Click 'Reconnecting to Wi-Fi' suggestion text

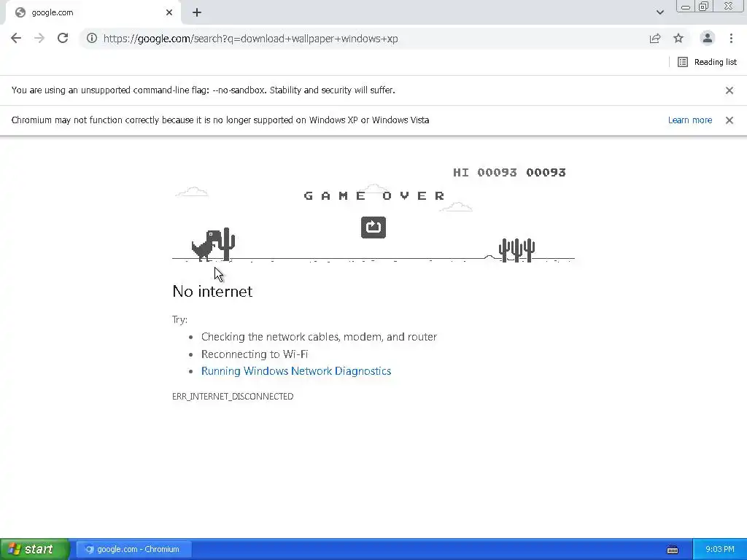coord(255,354)
